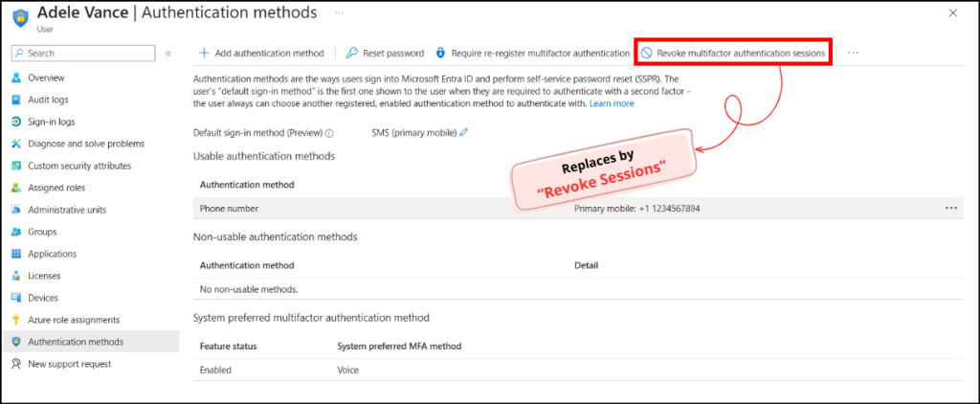Click the Azure role assignments key icon
This screenshot has width=980, height=404.
(x=17, y=320)
